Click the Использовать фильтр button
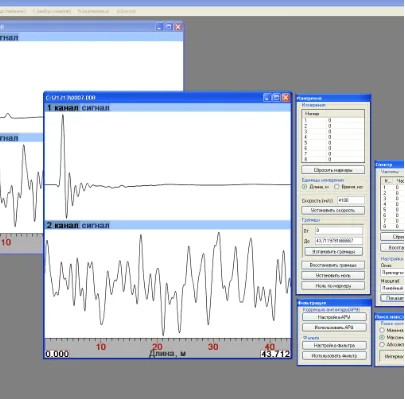Screen dimensions: 405x399 [334, 356]
